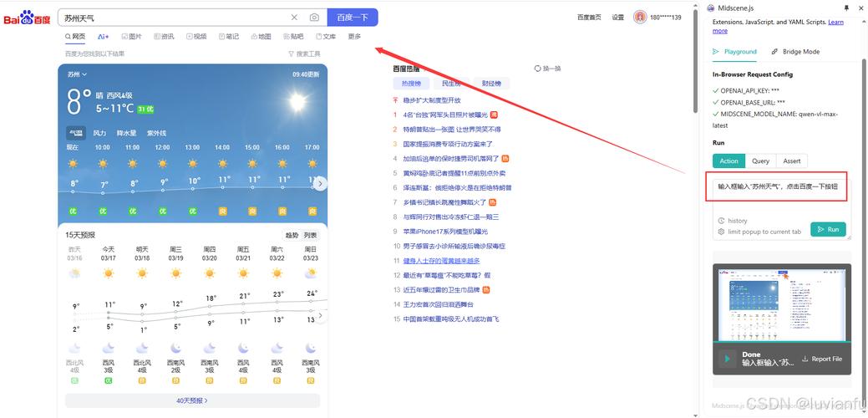Switch to the 图片 search tab

(131, 37)
